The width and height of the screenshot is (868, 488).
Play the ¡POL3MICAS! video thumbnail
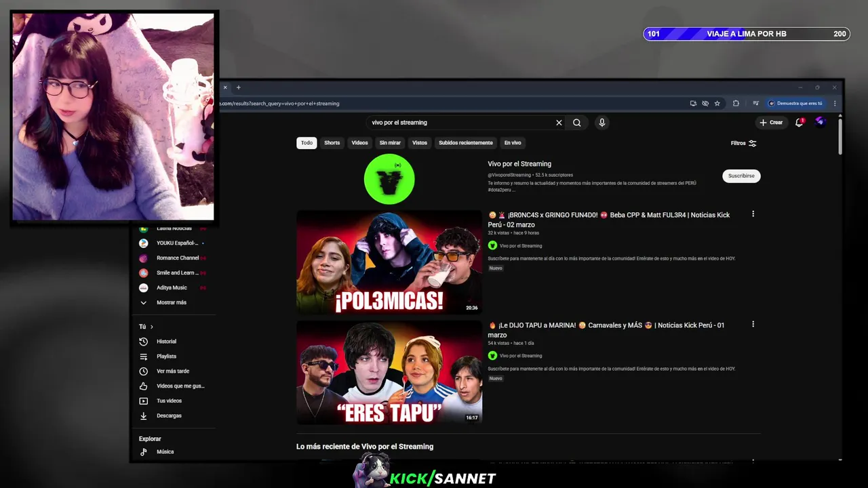pos(389,262)
